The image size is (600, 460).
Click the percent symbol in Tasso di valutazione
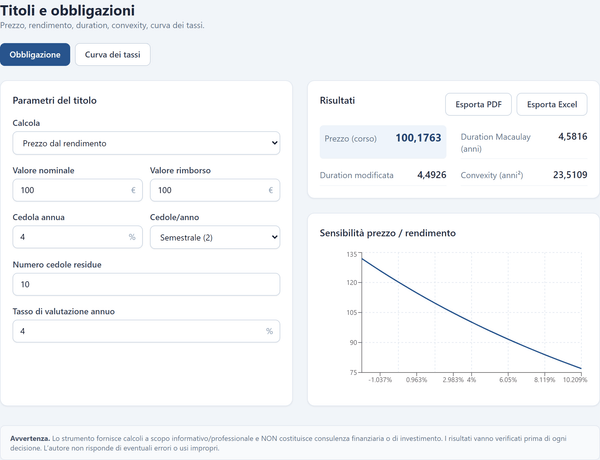(269, 331)
